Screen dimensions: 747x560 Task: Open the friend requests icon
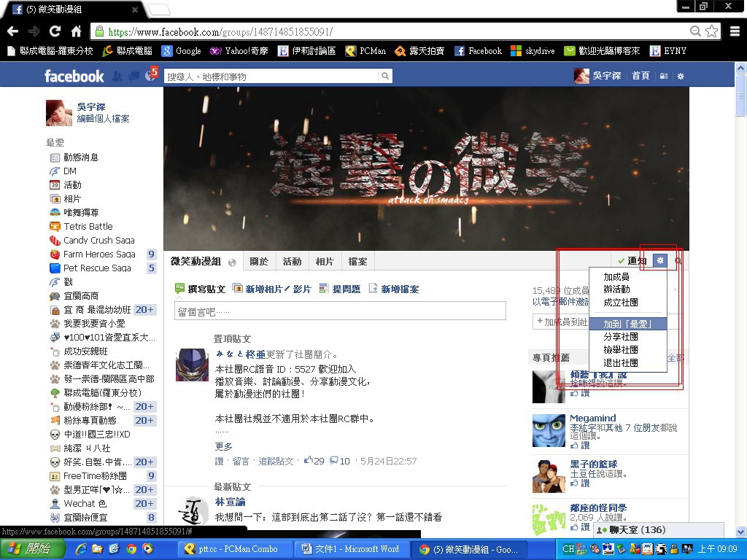click(x=117, y=76)
